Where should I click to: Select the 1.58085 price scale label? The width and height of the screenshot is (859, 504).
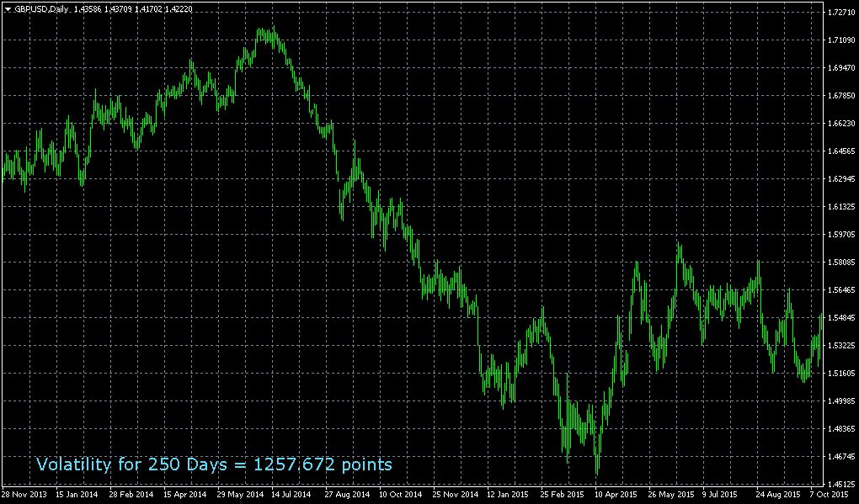click(842, 263)
